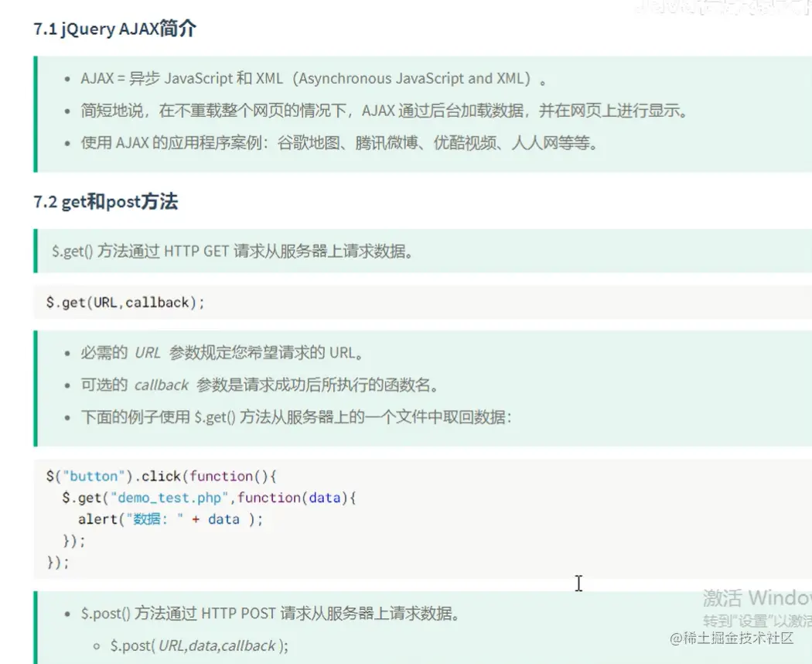
Task: Click the sub-bullet "$.post( URL,data,callback );"
Action: click(200, 646)
